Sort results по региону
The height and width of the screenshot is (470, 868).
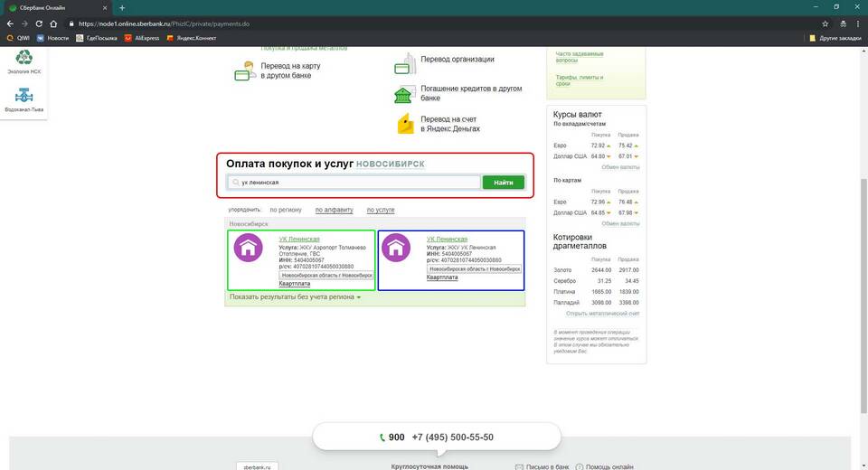click(286, 210)
